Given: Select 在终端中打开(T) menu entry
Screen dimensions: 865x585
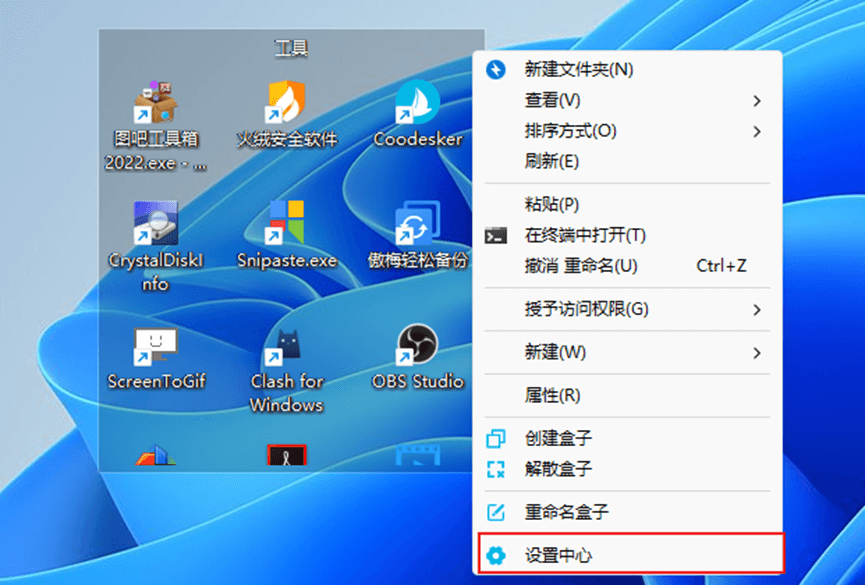Looking at the screenshot, I should pyautogui.click(x=585, y=235).
